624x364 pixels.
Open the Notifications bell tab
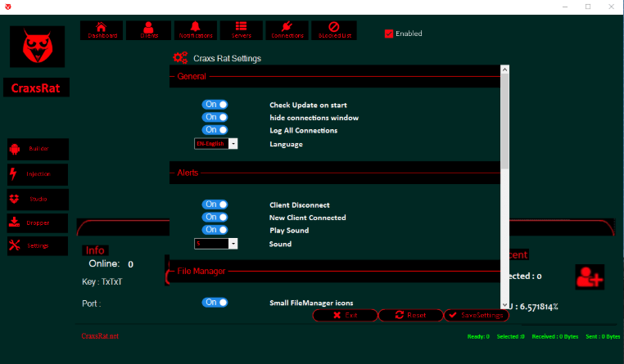click(196, 30)
